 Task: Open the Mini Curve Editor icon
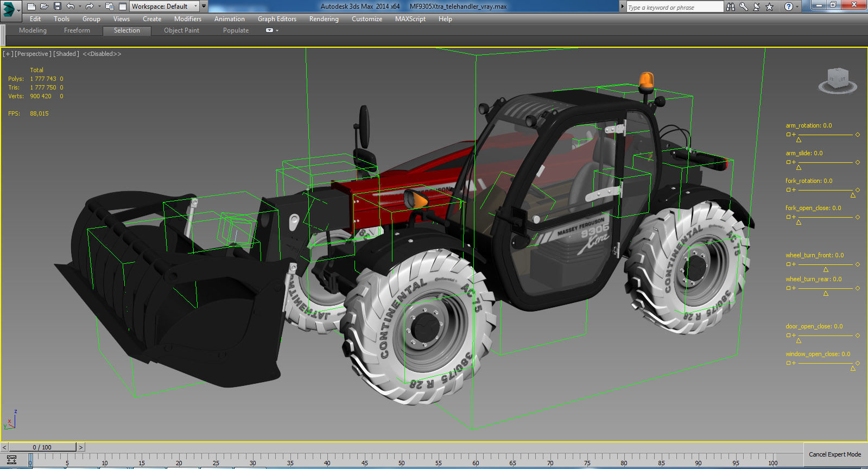(x=11, y=459)
